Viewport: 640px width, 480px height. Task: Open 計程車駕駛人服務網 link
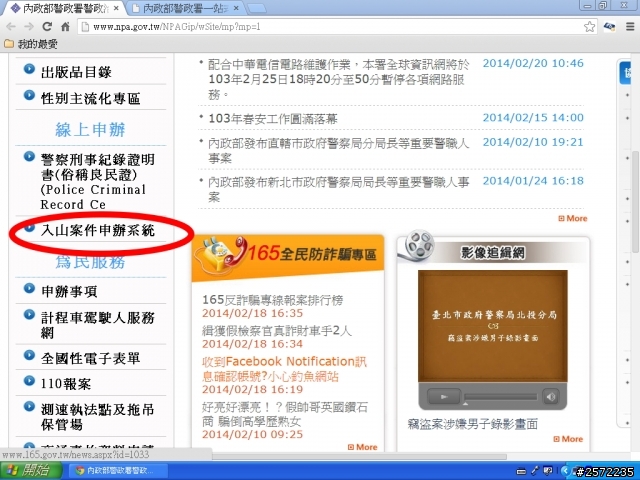point(98,325)
